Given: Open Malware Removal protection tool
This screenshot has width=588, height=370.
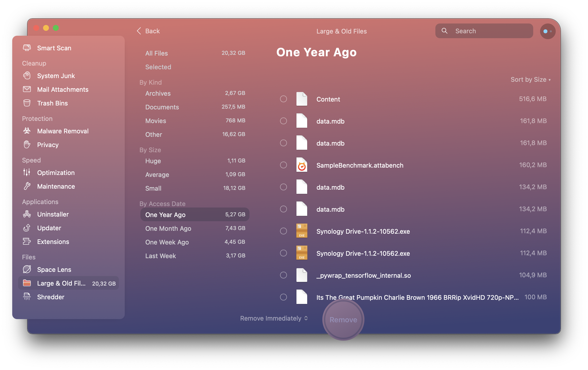Looking at the screenshot, I should (x=63, y=131).
